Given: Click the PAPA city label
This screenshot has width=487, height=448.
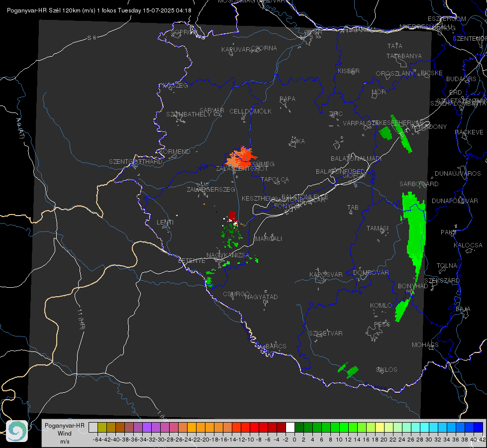Looking at the screenshot, I should [x=288, y=99].
